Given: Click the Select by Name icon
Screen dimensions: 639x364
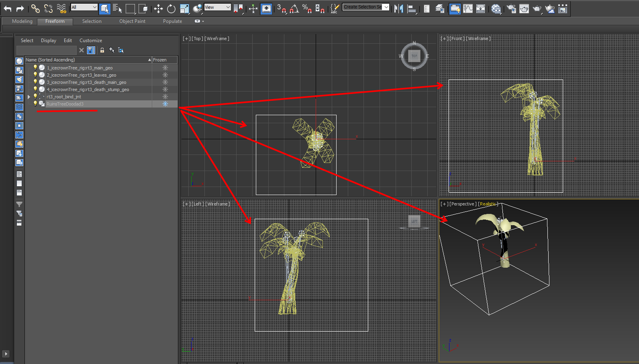Looking at the screenshot, I should (117, 8).
